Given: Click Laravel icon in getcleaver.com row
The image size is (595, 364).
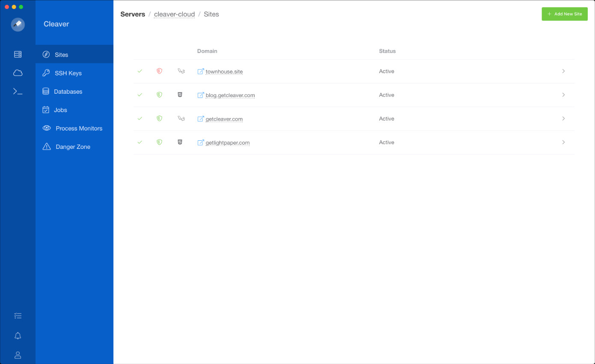Looking at the screenshot, I should (x=181, y=118).
